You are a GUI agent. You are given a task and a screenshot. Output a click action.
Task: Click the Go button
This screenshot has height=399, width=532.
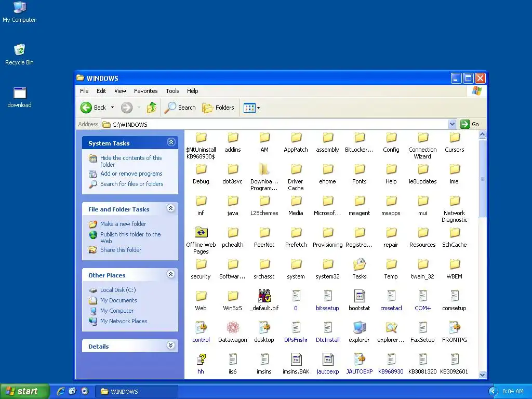pos(470,124)
